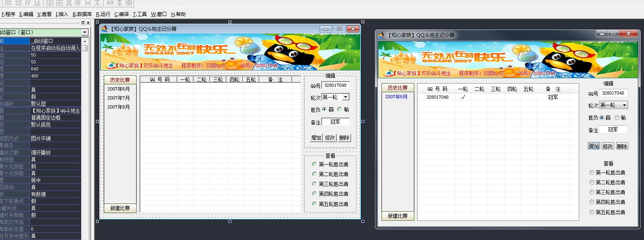
Task: Click the make same height toolbar icon
Action: [x=119, y=2]
